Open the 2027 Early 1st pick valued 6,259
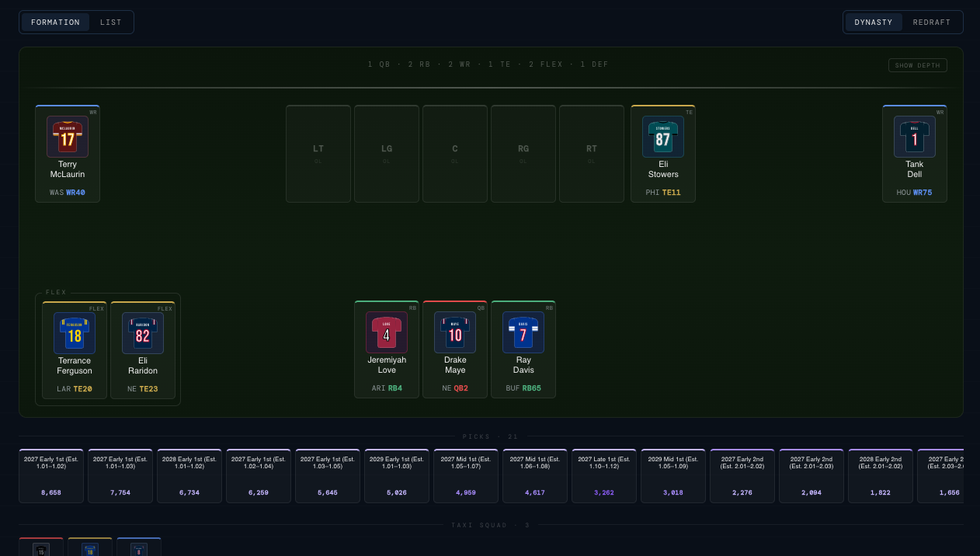980x556 pixels. point(259,476)
